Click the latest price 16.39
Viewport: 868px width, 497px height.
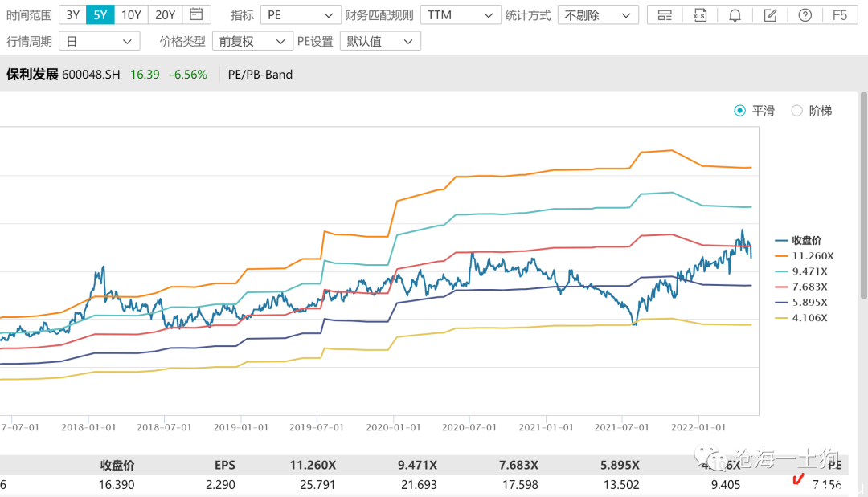145,75
